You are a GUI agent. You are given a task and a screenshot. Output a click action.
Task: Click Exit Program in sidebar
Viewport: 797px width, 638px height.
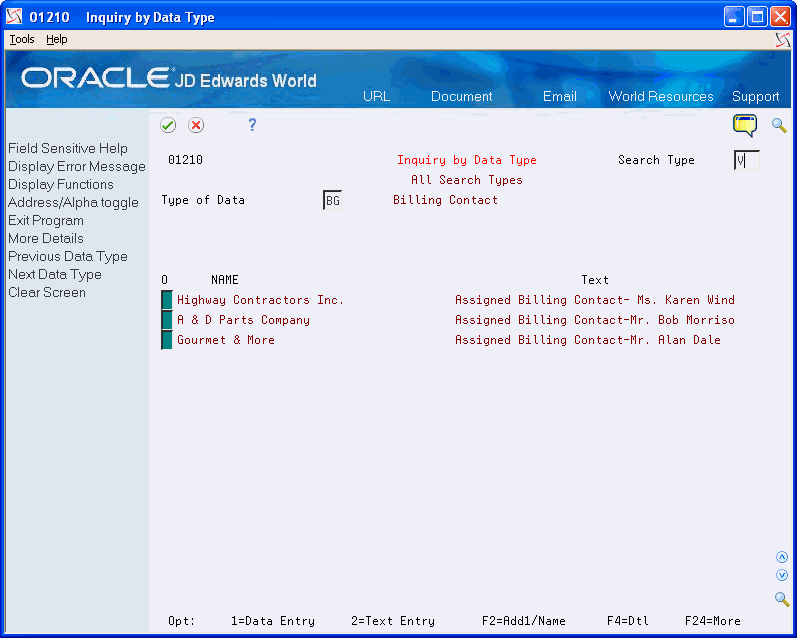click(46, 221)
